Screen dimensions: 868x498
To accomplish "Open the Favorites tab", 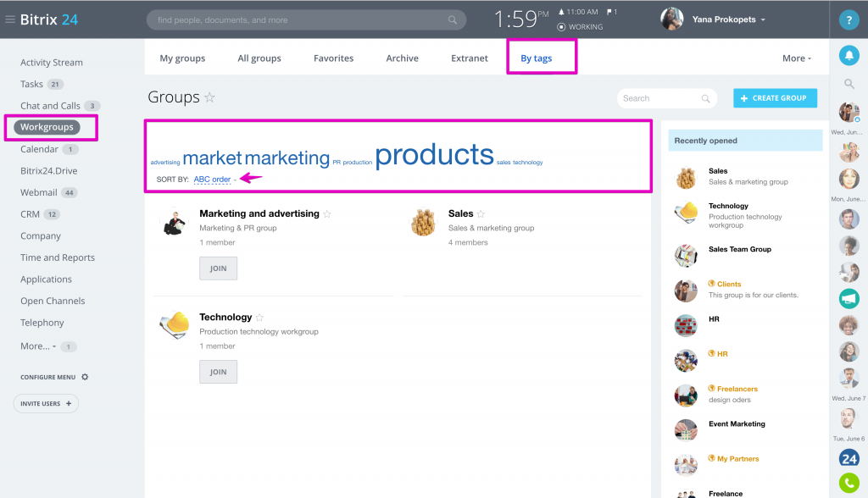I will tap(333, 58).
